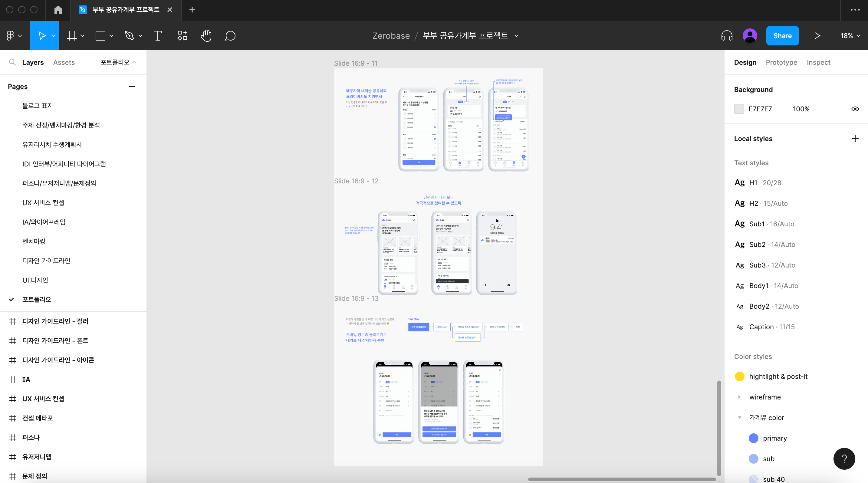Start audio conversation with headphones icon
The image size is (868, 483).
tap(727, 36)
